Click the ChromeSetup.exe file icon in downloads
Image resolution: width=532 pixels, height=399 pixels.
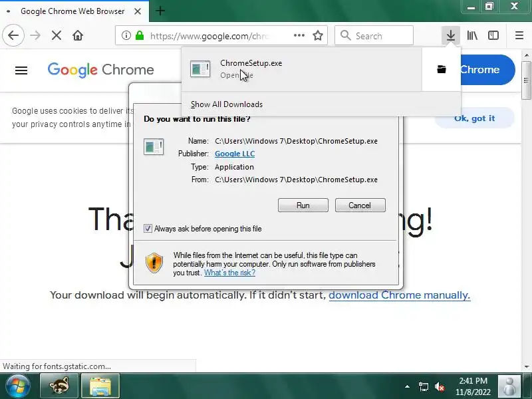click(200, 69)
